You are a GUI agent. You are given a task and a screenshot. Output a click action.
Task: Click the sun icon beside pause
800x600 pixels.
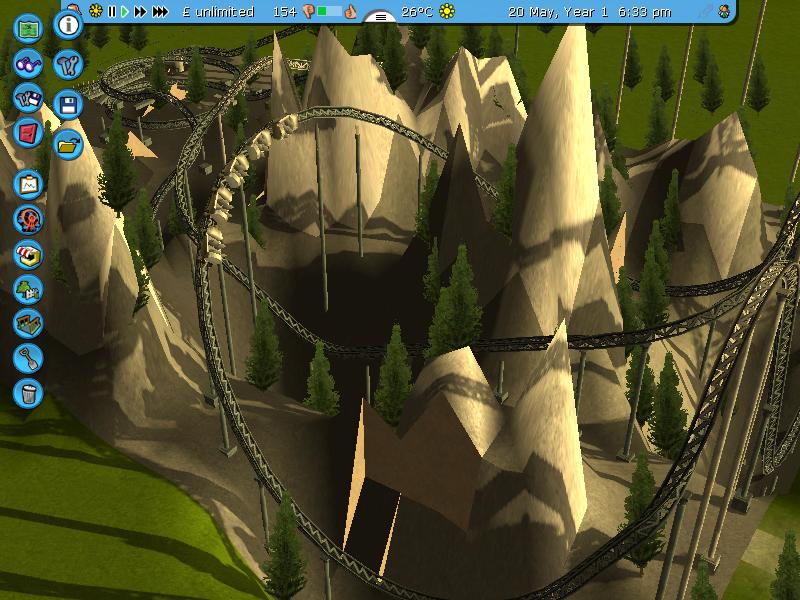coord(95,11)
